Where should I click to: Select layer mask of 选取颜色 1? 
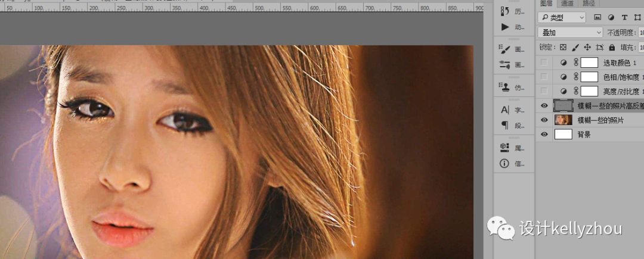(x=589, y=63)
